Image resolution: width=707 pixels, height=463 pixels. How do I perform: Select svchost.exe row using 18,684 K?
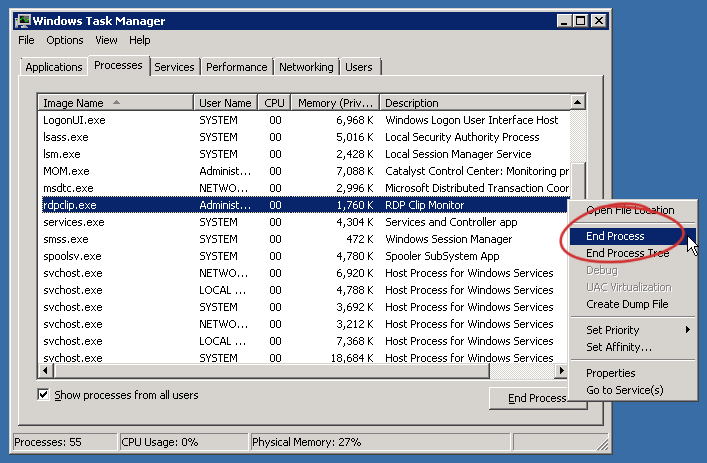[x=304, y=358]
